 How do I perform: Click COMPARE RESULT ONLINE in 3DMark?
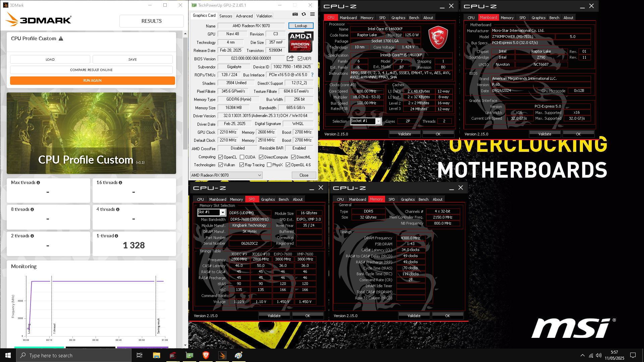tap(91, 70)
